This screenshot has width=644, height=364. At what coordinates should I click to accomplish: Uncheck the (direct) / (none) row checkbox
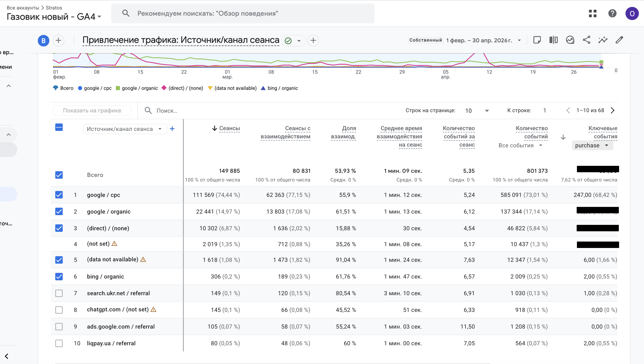(x=59, y=228)
